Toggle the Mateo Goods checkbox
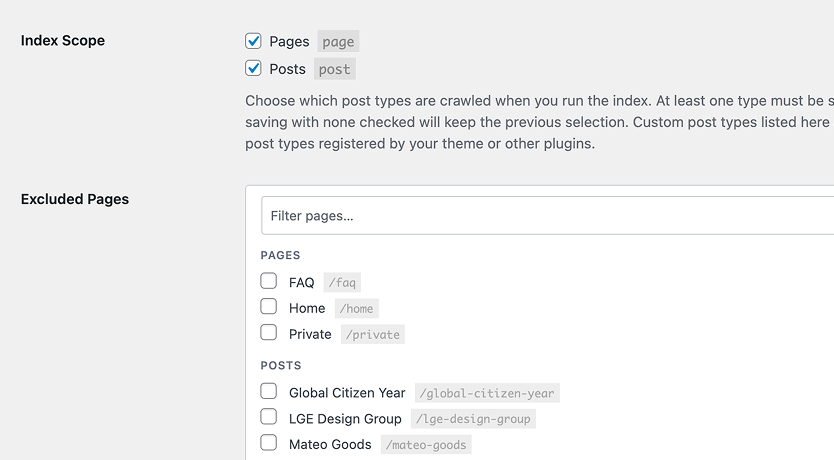 tap(269, 443)
